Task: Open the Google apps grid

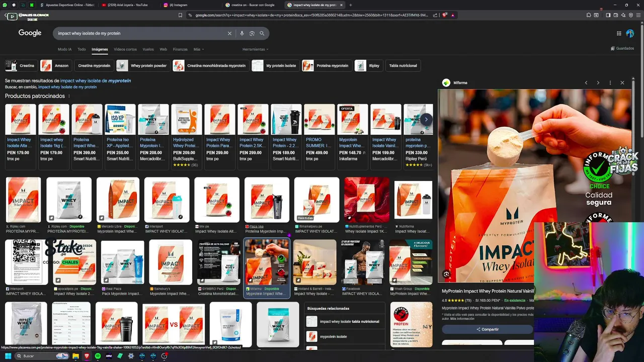Action: 619,33
